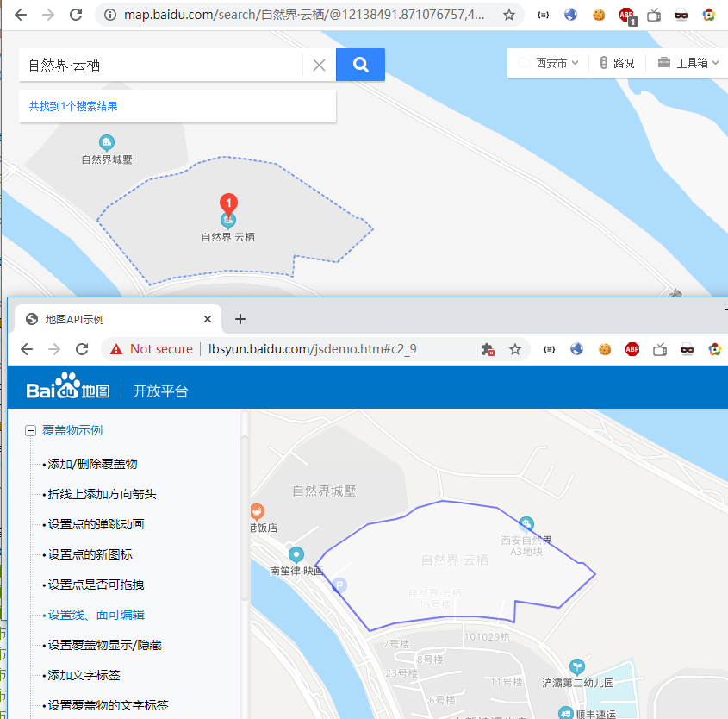Screen dimensions: 728x719
Task: Click forward arrow in lower browser window
Action: (54, 349)
